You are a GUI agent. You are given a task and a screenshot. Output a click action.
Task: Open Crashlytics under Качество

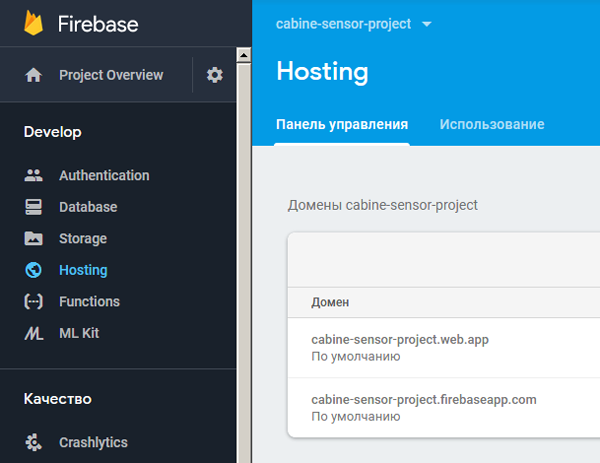[93, 442]
